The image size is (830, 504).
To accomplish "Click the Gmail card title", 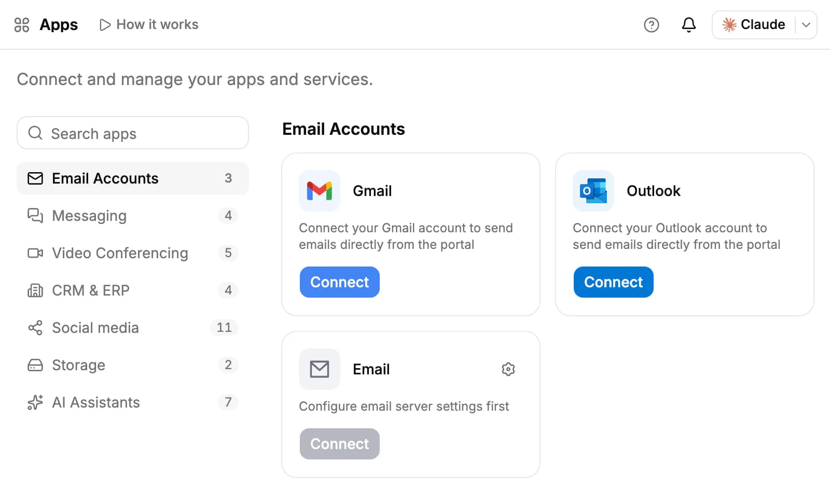I will [372, 191].
